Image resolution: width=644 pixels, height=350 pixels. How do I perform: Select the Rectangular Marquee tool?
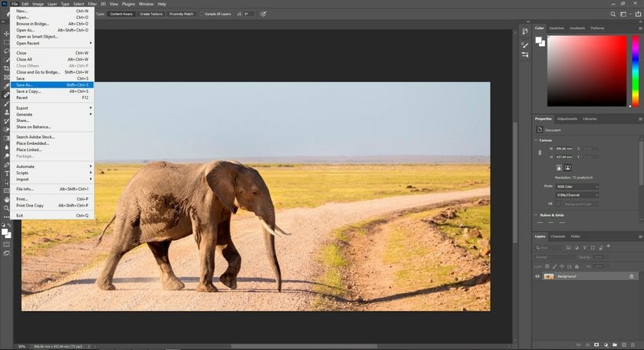coord(6,42)
